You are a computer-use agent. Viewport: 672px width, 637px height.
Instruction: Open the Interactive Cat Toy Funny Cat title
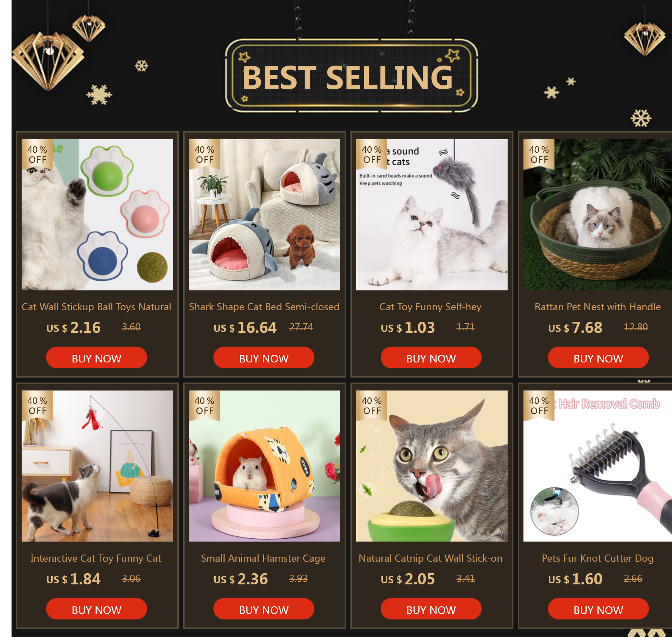click(96, 558)
